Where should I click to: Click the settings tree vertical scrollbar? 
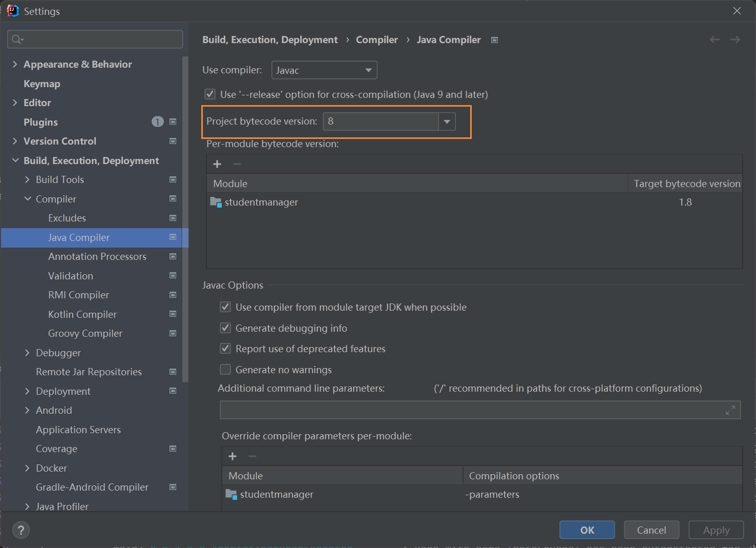pyautogui.click(x=185, y=220)
